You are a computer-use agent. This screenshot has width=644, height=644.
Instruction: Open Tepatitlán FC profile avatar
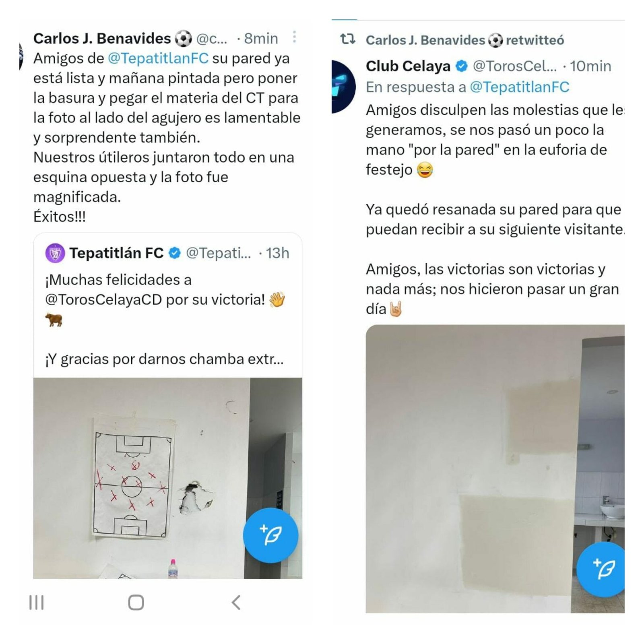click(55, 253)
